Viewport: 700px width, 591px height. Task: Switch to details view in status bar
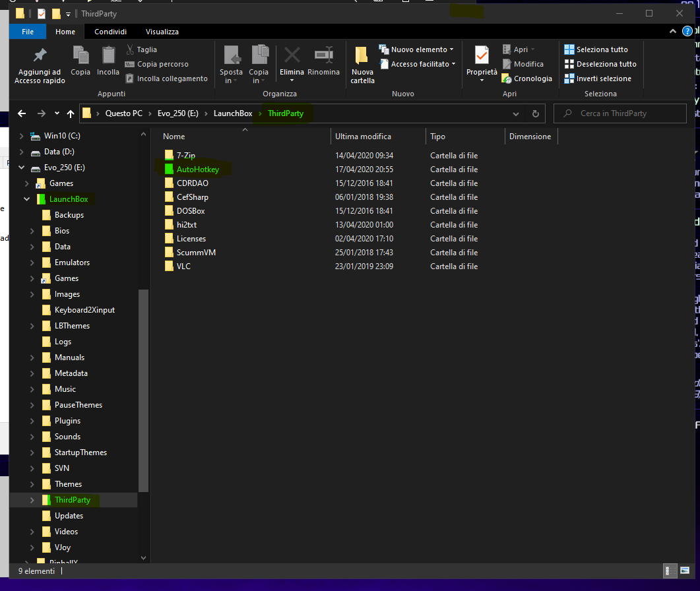click(670, 571)
